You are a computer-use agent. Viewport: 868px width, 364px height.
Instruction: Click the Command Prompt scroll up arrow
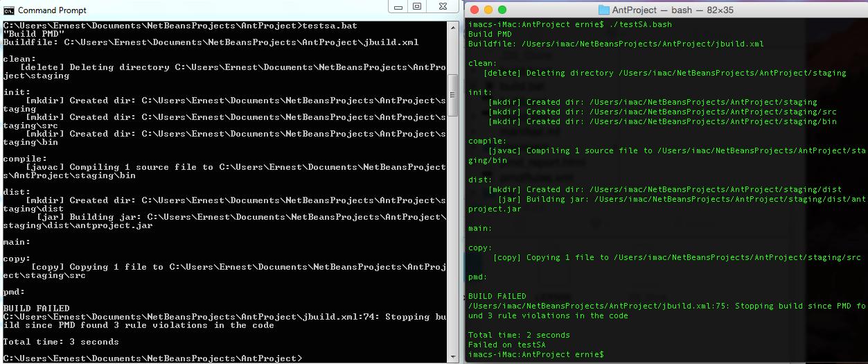(453, 26)
